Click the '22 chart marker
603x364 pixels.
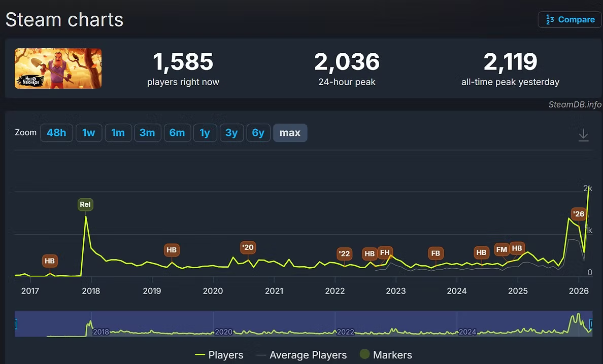tap(344, 253)
